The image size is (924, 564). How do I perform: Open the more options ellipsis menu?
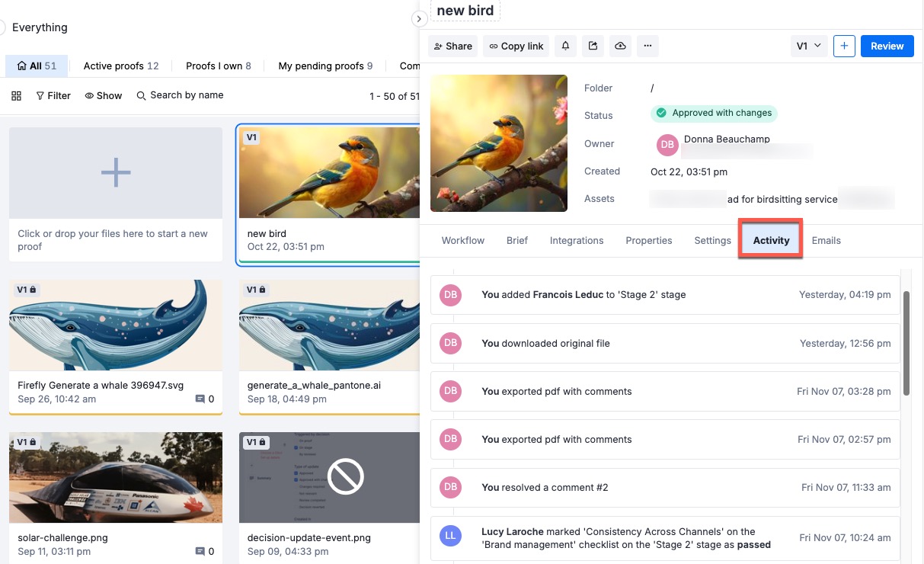[647, 46]
